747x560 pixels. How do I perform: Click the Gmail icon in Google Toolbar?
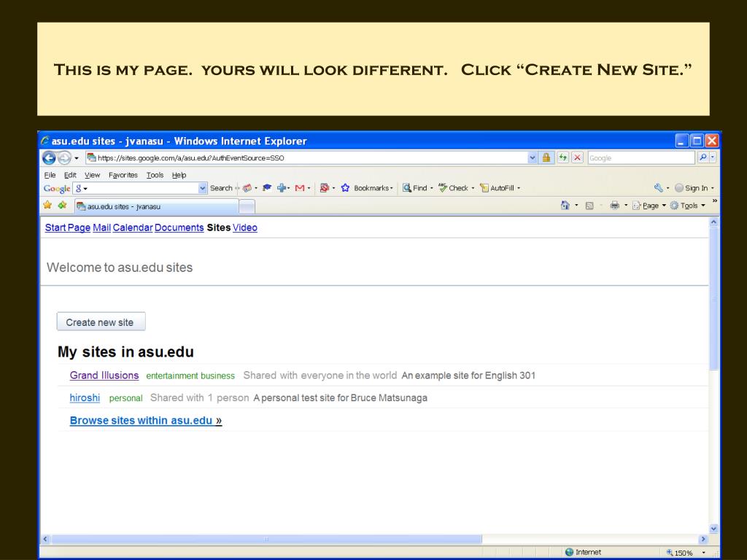(x=300, y=188)
